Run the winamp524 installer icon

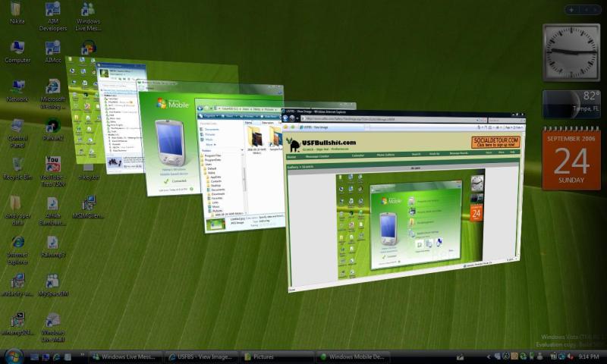click(17, 324)
